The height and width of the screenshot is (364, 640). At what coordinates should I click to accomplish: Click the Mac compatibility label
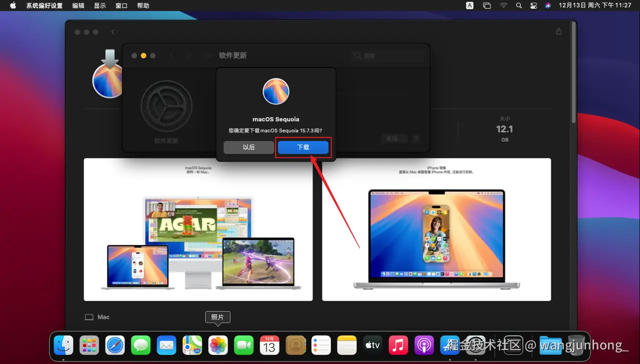click(x=97, y=317)
